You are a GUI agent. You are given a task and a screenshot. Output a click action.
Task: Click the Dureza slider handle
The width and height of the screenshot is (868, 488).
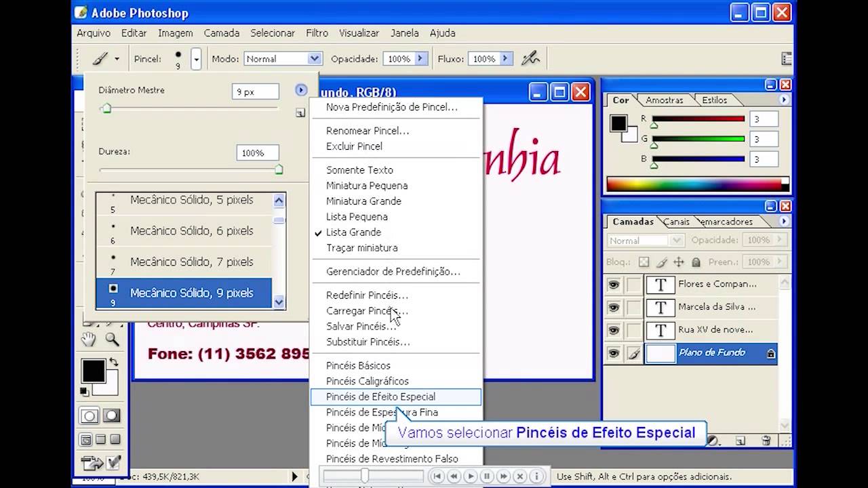279,169
